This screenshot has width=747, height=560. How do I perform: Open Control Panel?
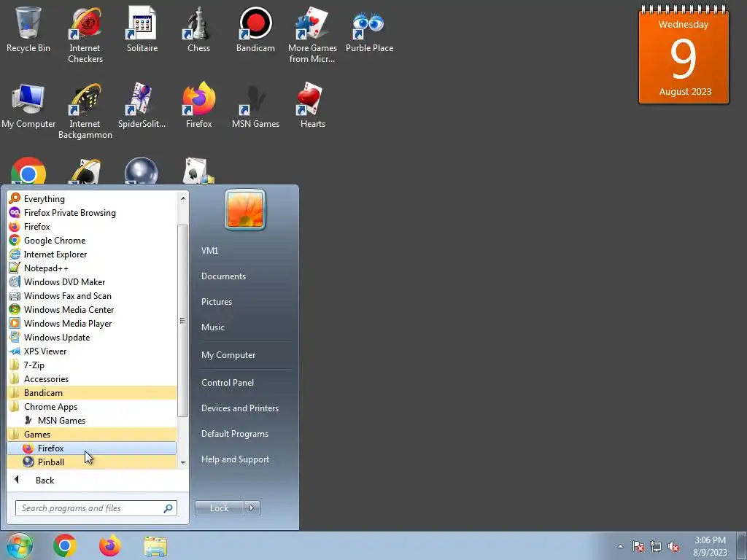pos(228,382)
